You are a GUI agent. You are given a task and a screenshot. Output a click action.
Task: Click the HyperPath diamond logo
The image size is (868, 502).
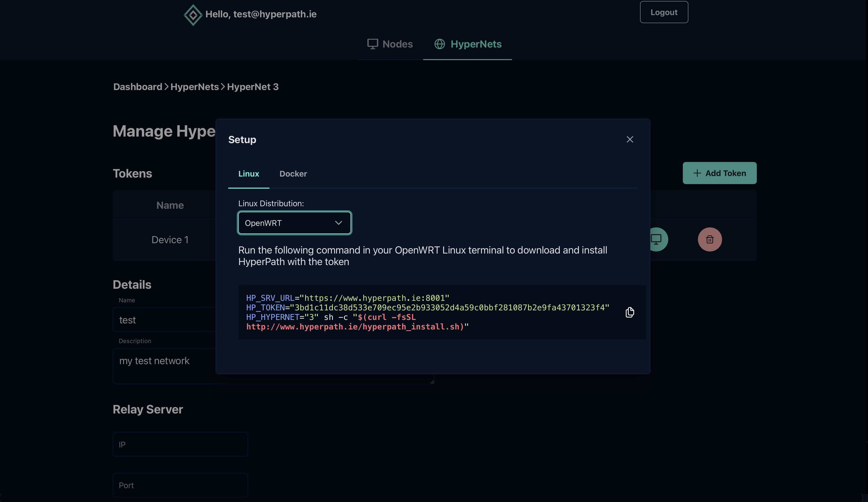click(193, 15)
